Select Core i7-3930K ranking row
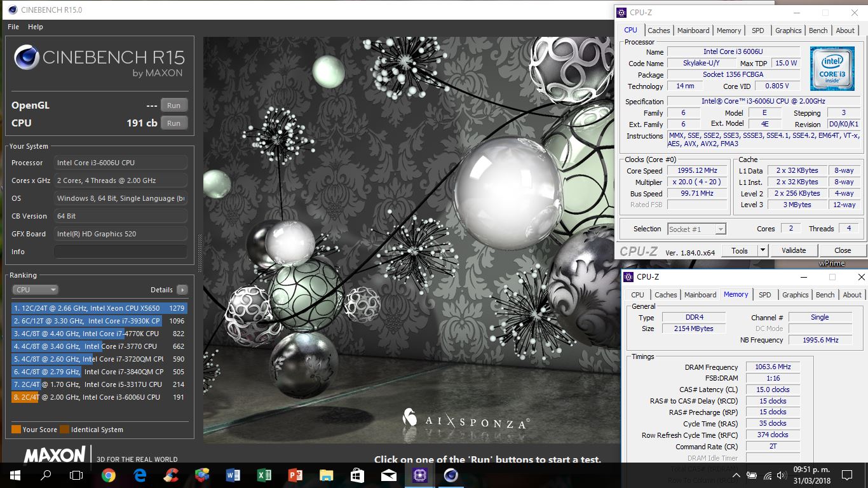Image resolution: width=868 pixels, height=488 pixels. click(100, 321)
